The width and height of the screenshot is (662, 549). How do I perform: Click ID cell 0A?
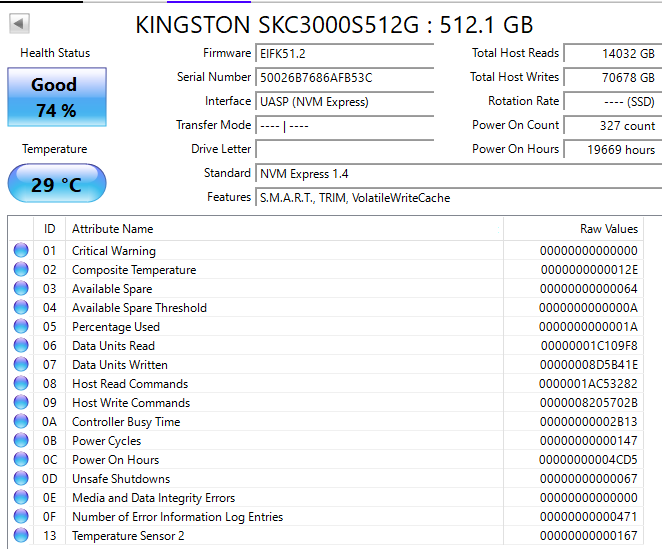pyautogui.click(x=49, y=422)
